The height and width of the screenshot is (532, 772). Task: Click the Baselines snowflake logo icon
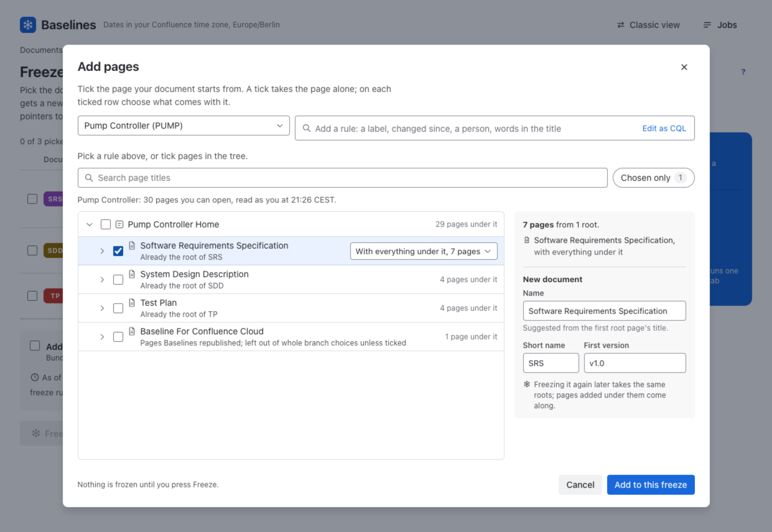[x=28, y=25]
